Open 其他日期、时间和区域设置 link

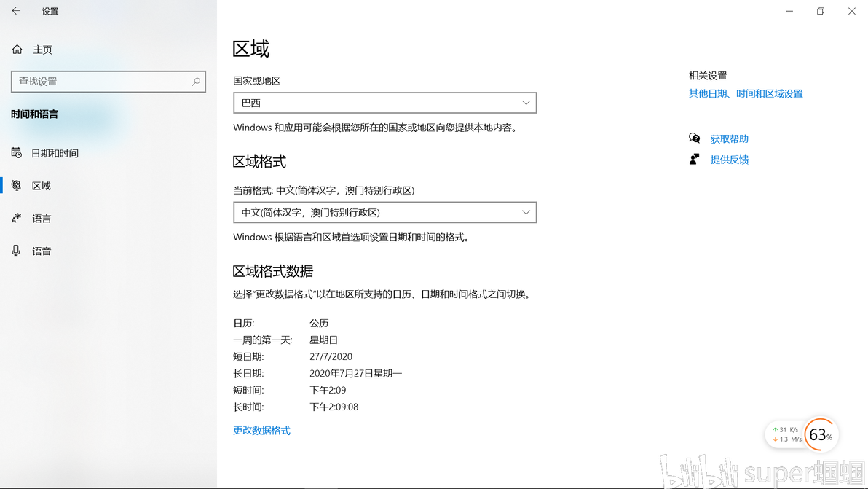745,93
